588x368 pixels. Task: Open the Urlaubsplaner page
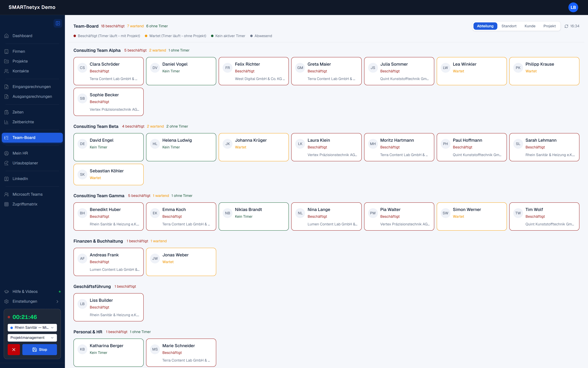pos(32,163)
